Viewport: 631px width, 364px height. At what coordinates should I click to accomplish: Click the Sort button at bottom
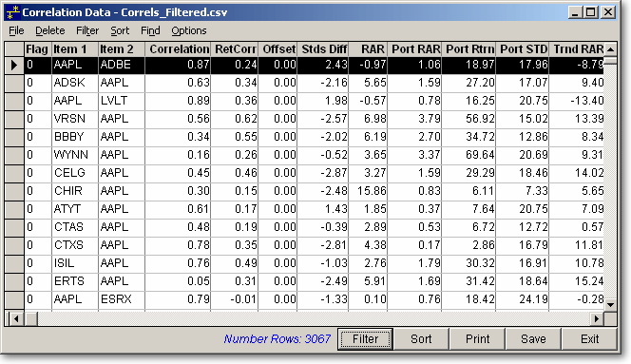[421, 339]
